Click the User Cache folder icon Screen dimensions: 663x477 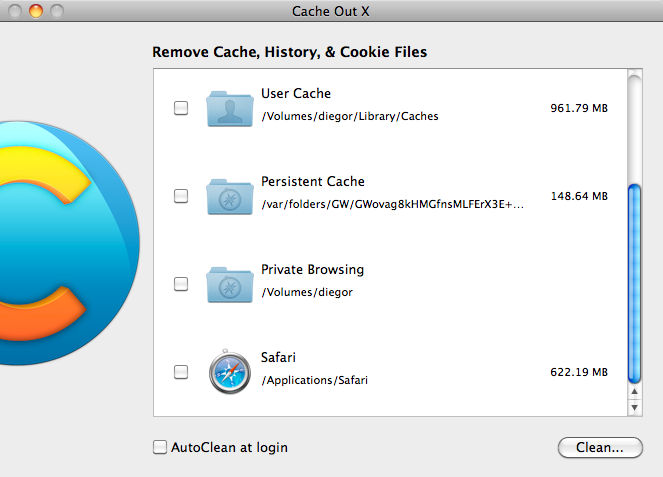click(x=230, y=109)
